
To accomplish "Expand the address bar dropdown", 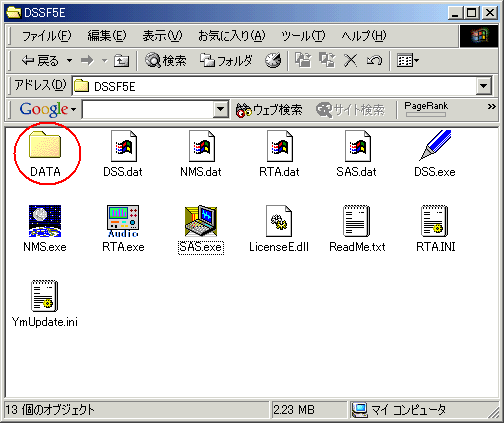I will (x=484, y=87).
